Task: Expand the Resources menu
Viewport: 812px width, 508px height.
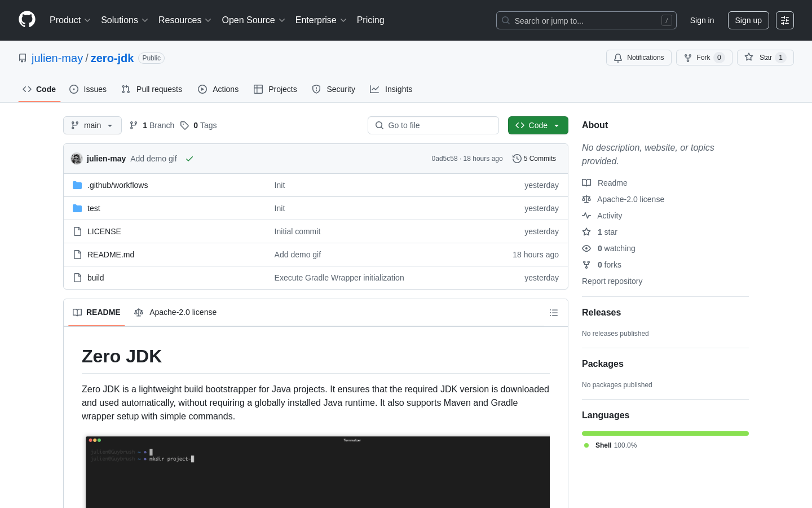Action: [185, 20]
